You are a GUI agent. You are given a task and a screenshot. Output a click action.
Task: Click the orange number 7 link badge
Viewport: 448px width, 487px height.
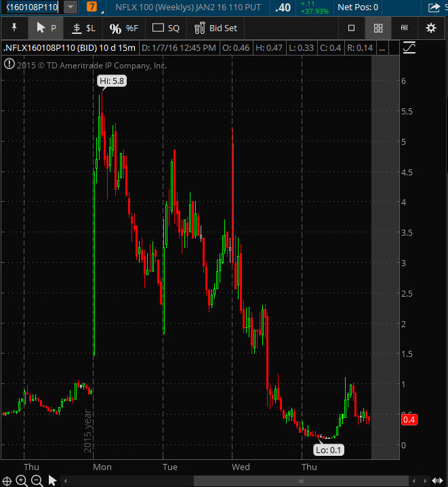pyautogui.click(x=92, y=7)
